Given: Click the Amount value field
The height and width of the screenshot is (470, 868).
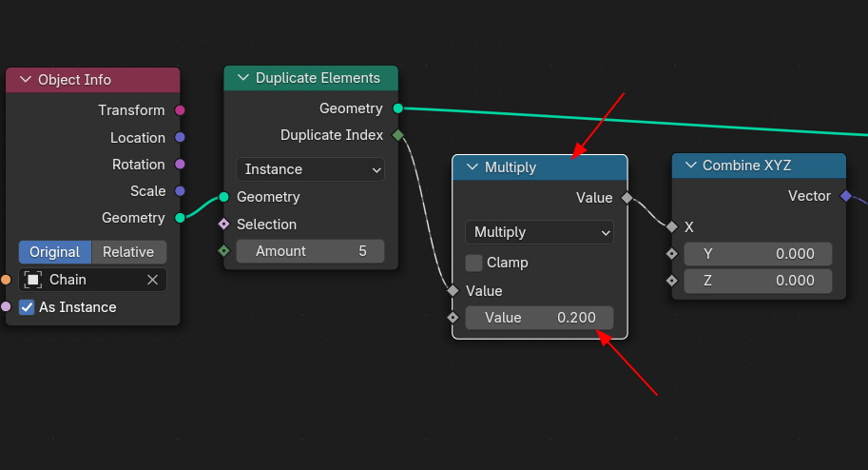Looking at the screenshot, I should [x=310, y=251].
